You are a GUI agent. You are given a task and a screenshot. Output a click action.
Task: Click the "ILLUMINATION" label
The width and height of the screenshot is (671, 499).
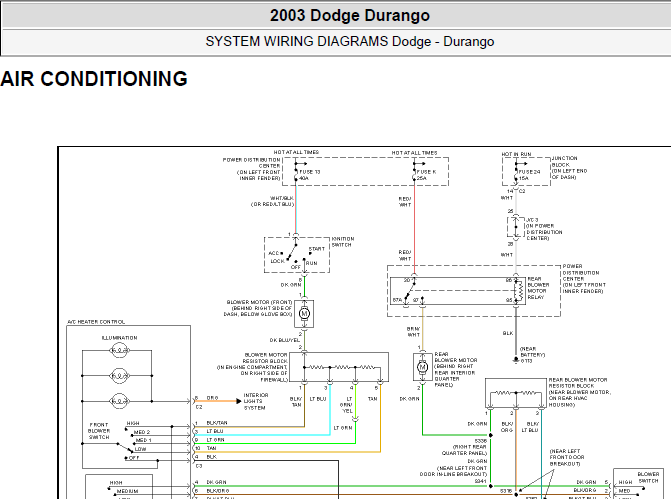pyautogui.click(x=119, y=338)
